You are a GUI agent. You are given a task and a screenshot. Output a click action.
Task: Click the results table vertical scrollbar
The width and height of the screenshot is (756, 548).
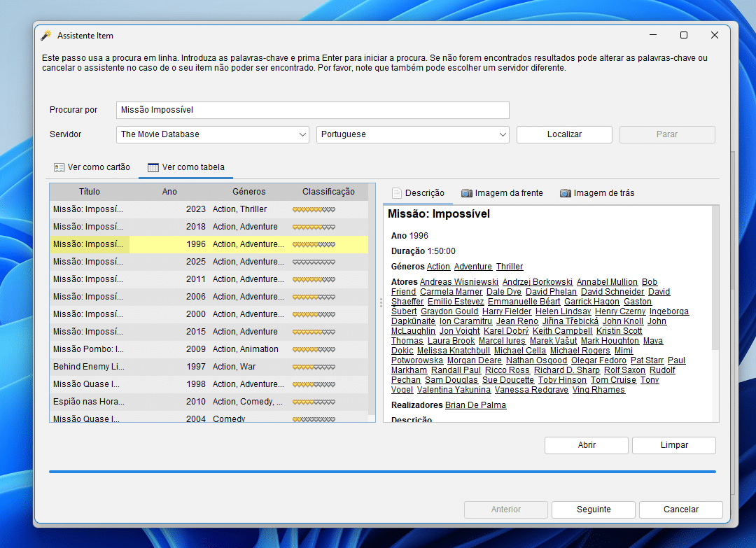click(x=372, y=299)
